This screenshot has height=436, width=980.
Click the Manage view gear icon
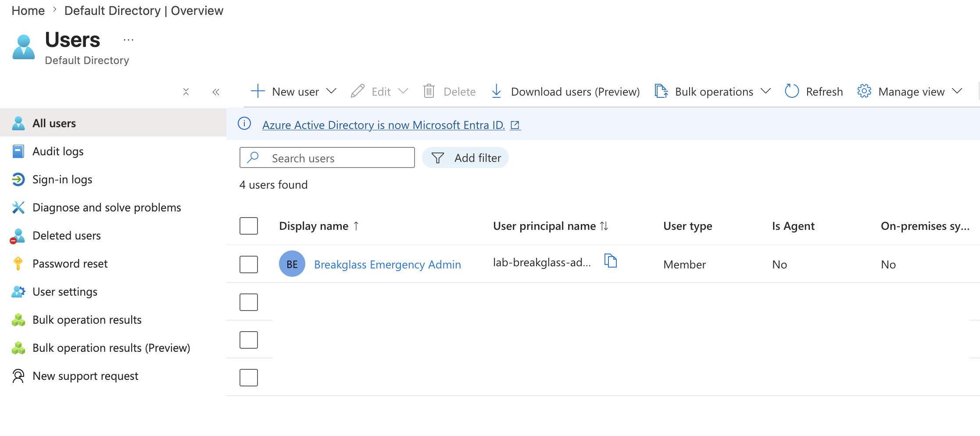(x=864, y=91)
